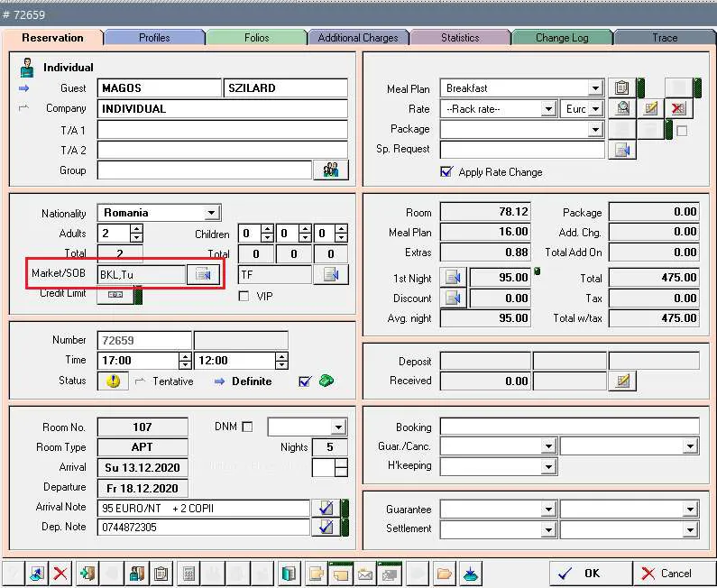Open the Nationality Romania dropdown
Screen dimensions: 717x588
click(x=211, y=213)
